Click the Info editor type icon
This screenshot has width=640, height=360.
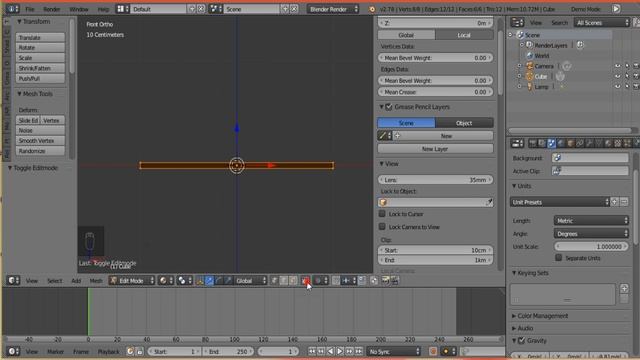pyautogui.click(x=12, y=9)
